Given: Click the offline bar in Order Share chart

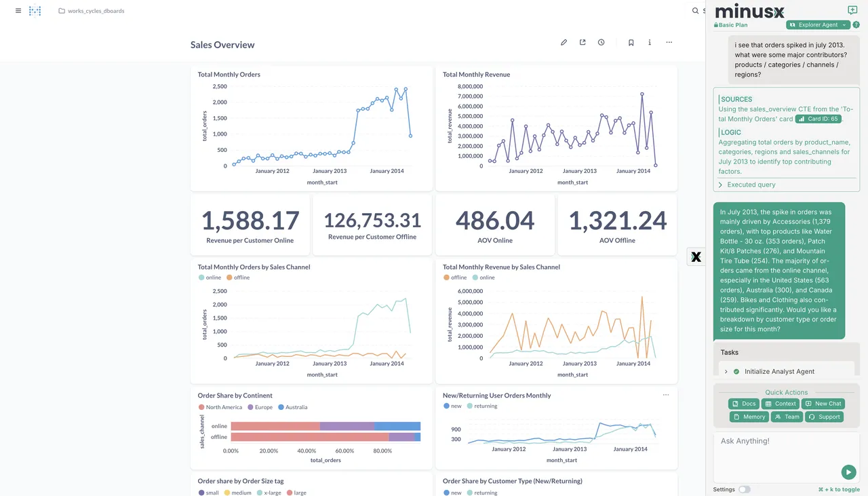Looking at the screenshot, I should point(325,437).
